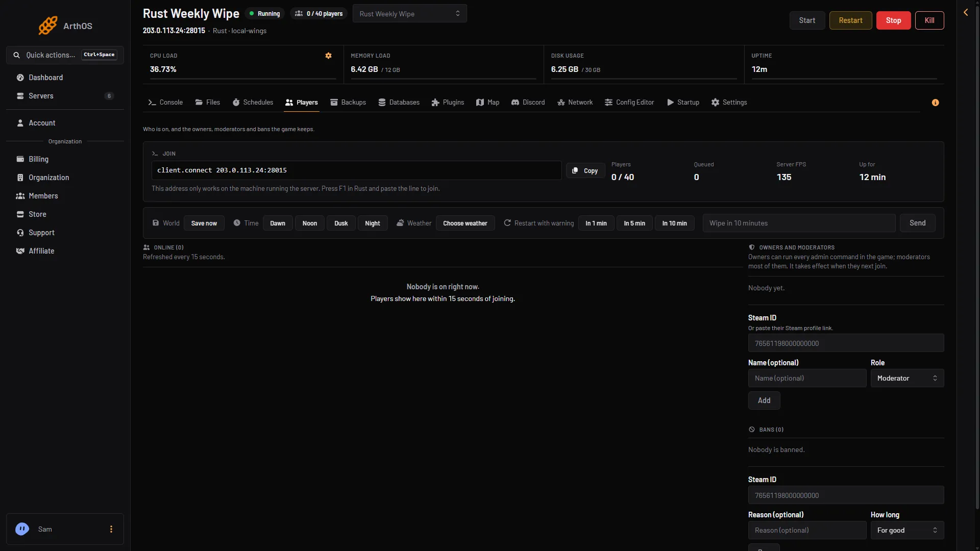The height and width of the screenshot is (551, 980).
Task: Open the Map tab
Action: (x=487, y=103)
